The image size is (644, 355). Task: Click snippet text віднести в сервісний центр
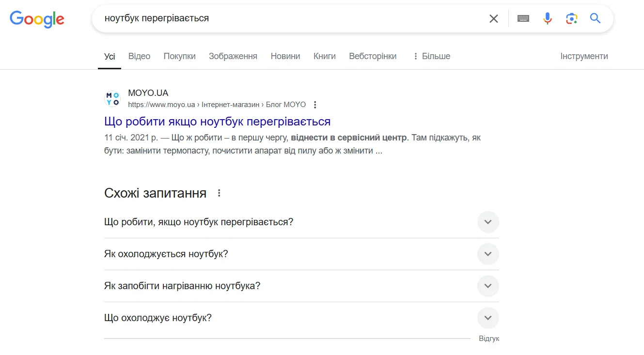[349, 138]
